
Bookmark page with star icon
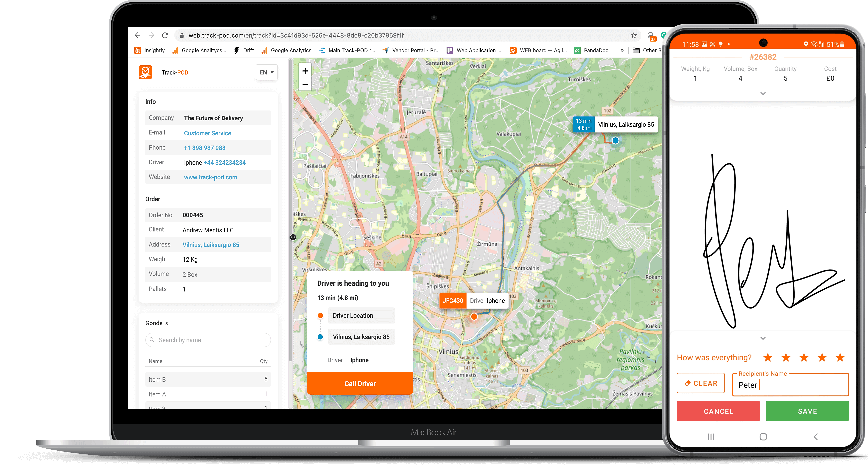click(633, 35)
